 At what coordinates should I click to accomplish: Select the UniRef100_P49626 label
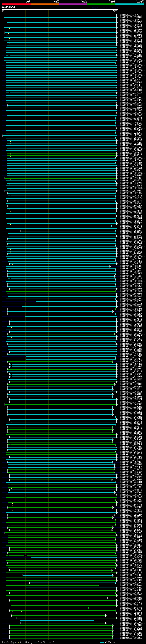[x=131, y=374]
